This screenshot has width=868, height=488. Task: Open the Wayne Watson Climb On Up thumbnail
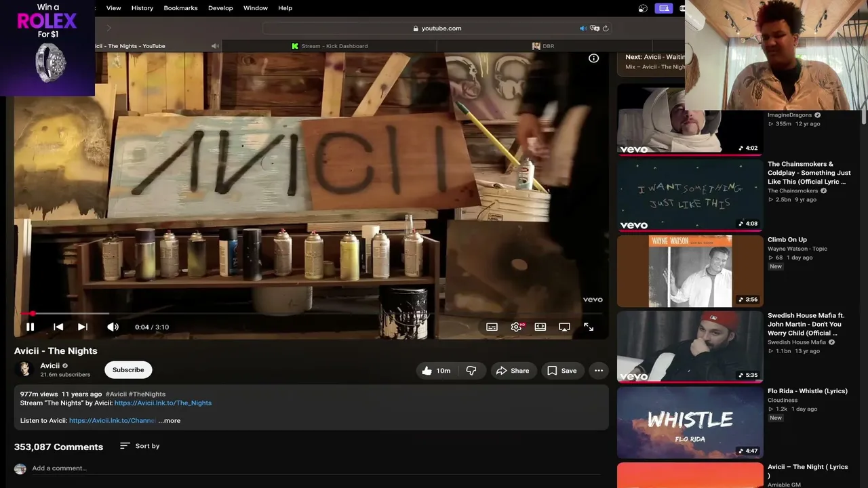coord(690,270)
